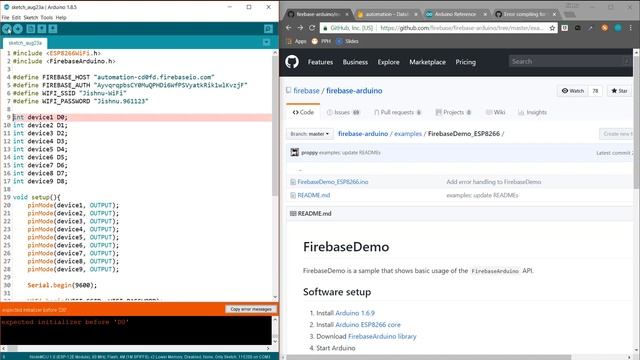Open Explore in GitHub header
The height and width of the screenshot is (360, 640).
388,62
